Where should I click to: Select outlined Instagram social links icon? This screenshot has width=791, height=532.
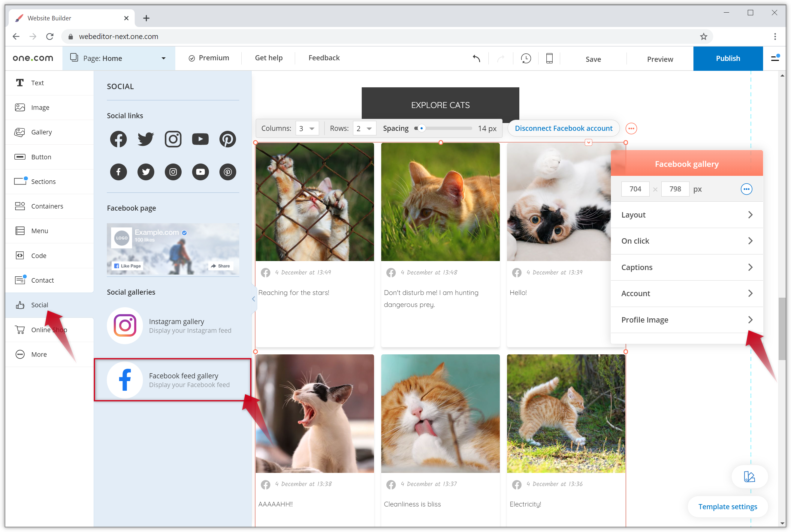point(173,139)
